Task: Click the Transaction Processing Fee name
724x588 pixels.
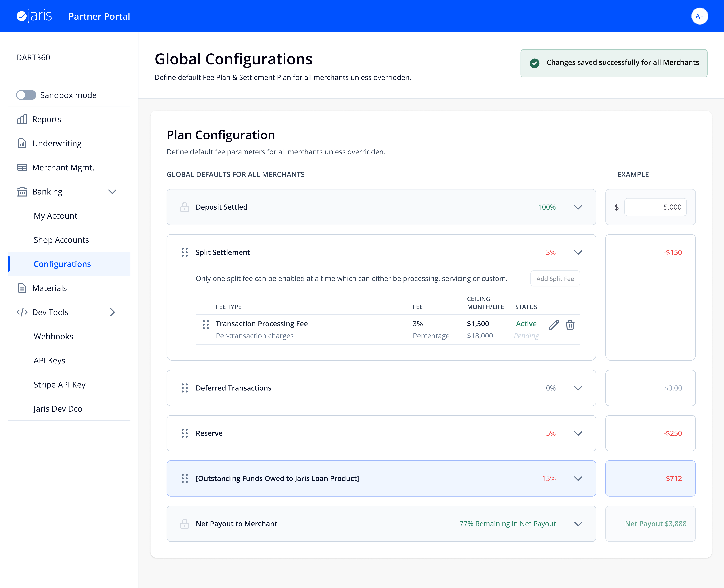Action: tap(262, 324)
